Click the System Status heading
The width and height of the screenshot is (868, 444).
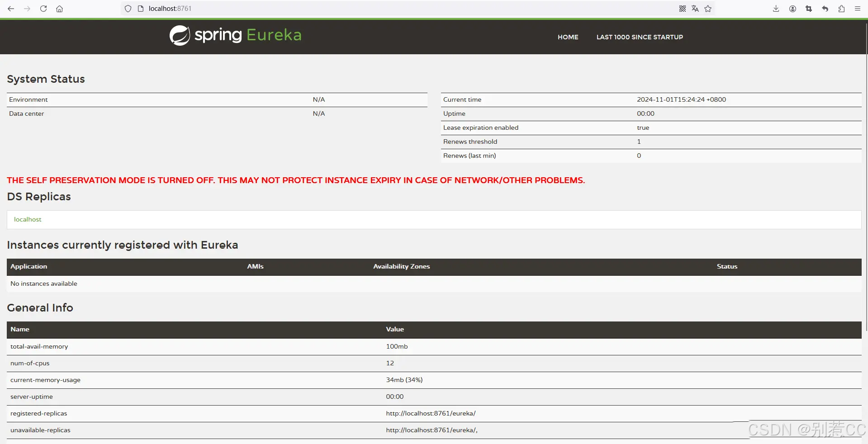pyautogui.click(x=46, y=79)
